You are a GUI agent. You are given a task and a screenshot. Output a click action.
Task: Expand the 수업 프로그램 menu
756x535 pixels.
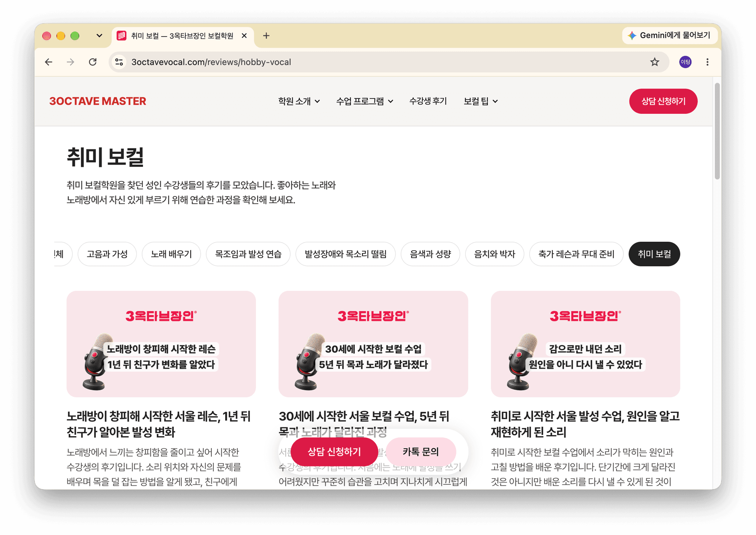click(x=365, y=101)
